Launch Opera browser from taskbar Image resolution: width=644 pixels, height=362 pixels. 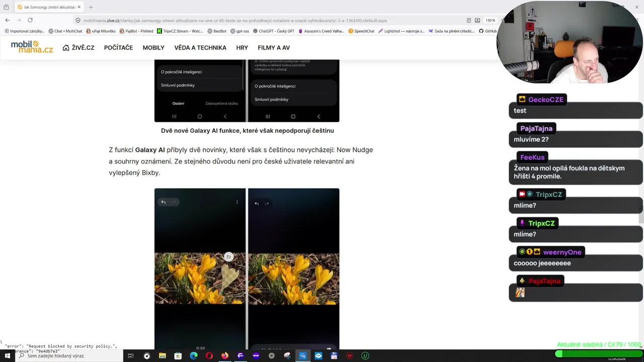209,356
